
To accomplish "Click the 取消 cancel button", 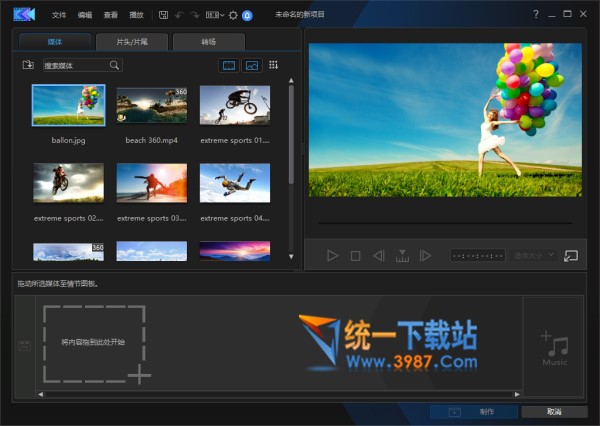I will 554,412.
